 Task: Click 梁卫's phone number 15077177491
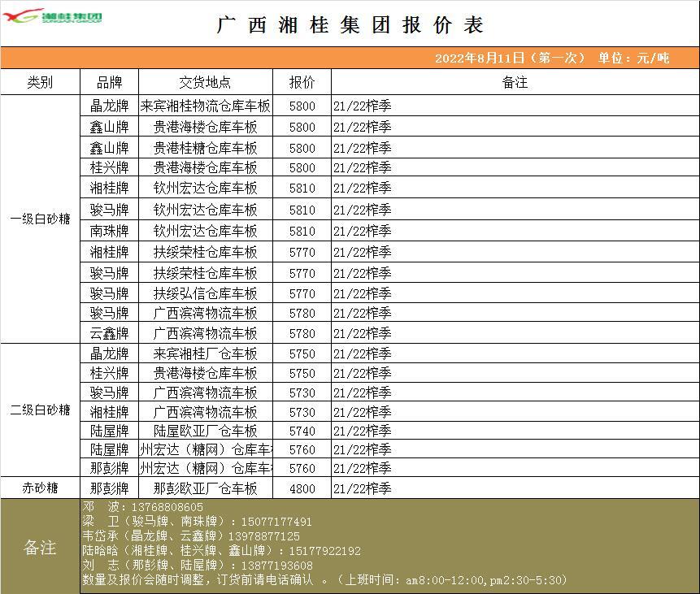point(272,522)
